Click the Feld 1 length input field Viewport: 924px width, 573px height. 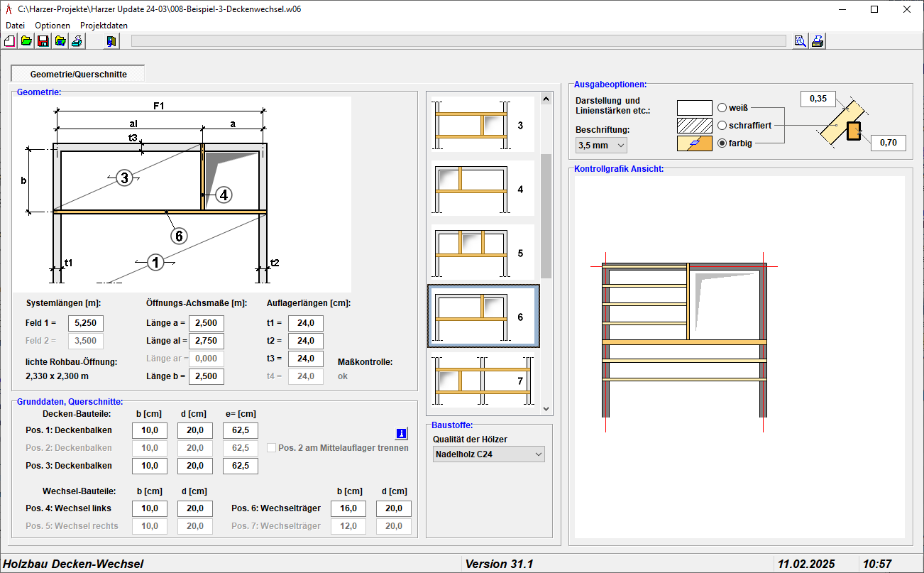[x=86, y=323]
